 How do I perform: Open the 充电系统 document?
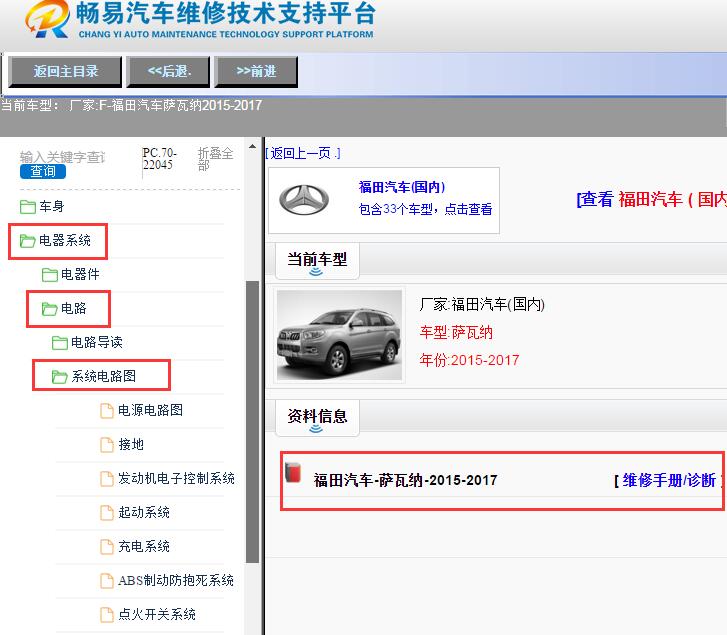[144, 546]
